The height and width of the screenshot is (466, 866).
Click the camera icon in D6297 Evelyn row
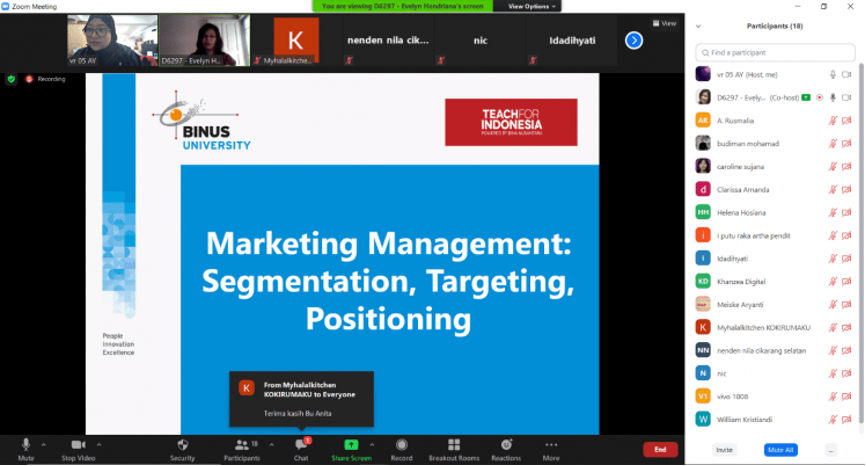(x=846, y=98)
